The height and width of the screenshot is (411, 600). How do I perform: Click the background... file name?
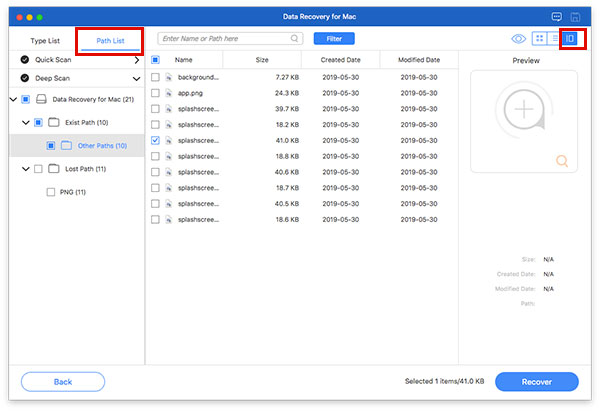[x=198, y=77]
